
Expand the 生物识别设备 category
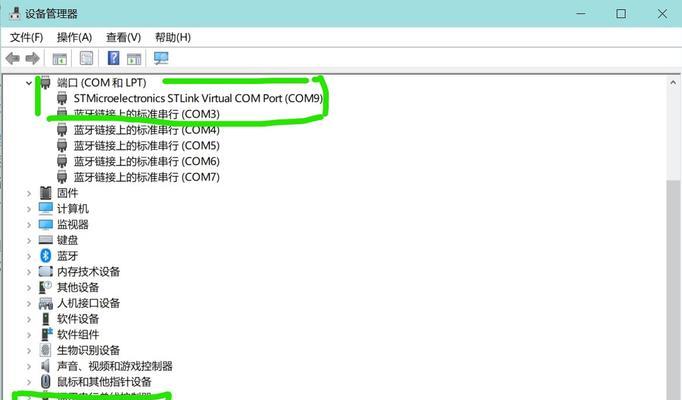tap(29, 350)
